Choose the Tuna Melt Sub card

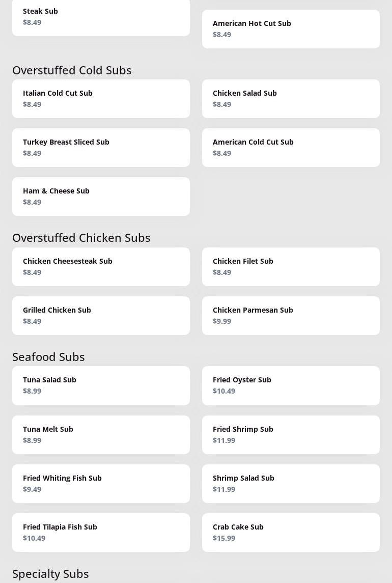(x=101, y=435)
